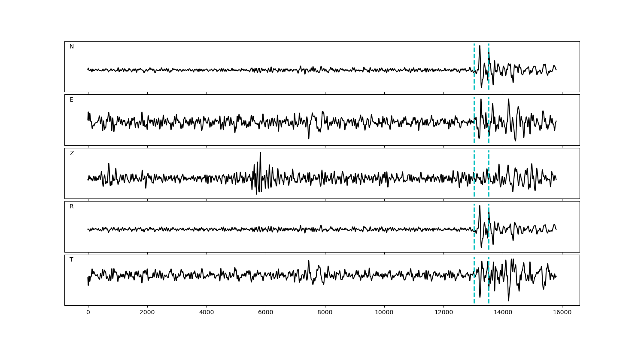The width and height of the screenshot is (644, 343).
Task: Click the T trace positive spike near 7450
Action: point(308,261)
